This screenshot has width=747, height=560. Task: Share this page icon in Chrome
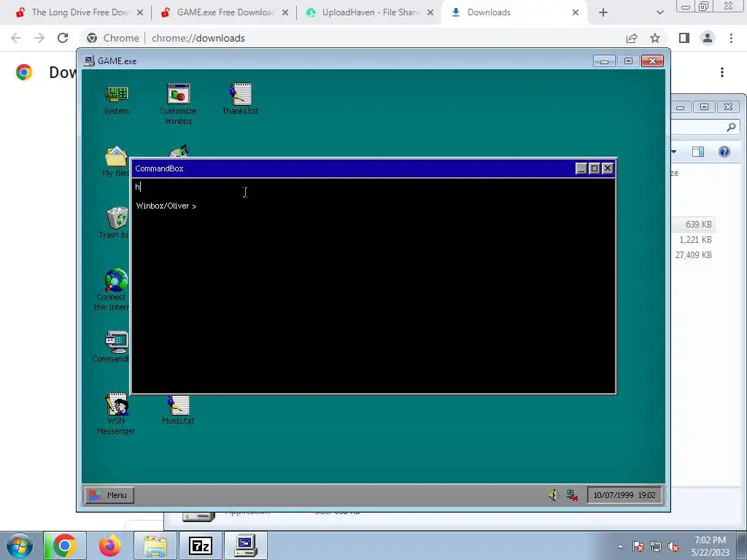(x=632, y=38)
